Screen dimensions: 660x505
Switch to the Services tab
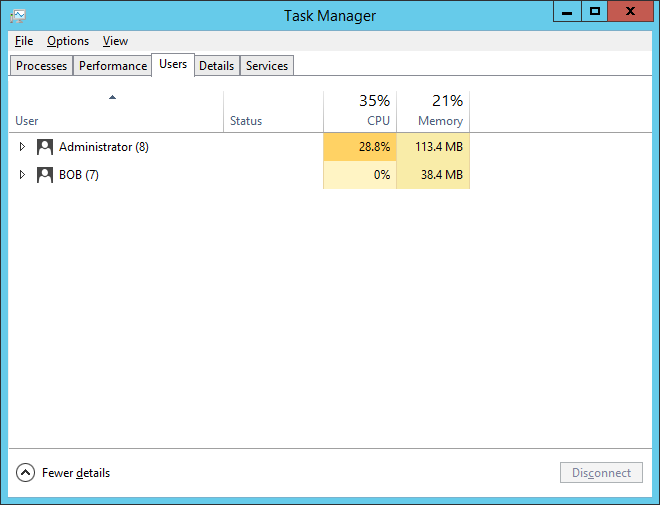click(267, 66)
